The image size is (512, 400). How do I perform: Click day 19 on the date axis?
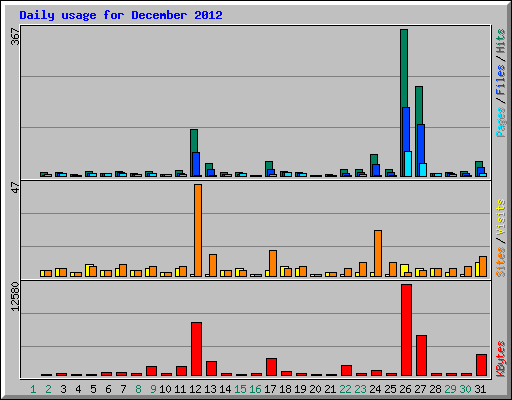pyautogui.click(x=300, y=389)
